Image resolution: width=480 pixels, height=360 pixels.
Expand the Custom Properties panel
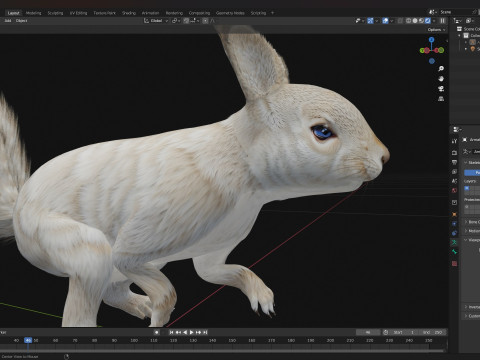(x=472, y=316)
